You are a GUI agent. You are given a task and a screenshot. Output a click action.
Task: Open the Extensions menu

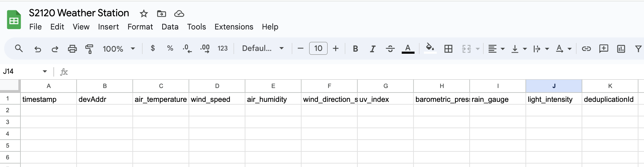(234, 27)
